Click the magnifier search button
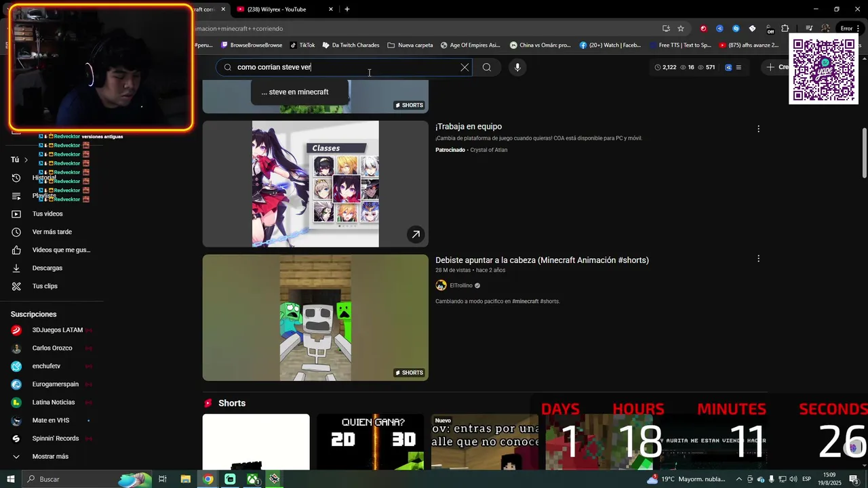Image resolution: width=868 pixels, height=488 pixels. pyautogui.click(x=487, y=67)
